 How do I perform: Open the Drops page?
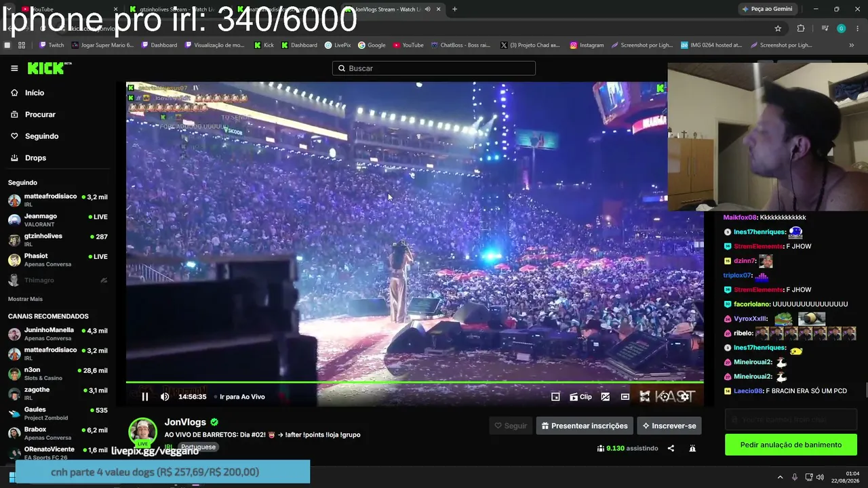tap(35, 158)
